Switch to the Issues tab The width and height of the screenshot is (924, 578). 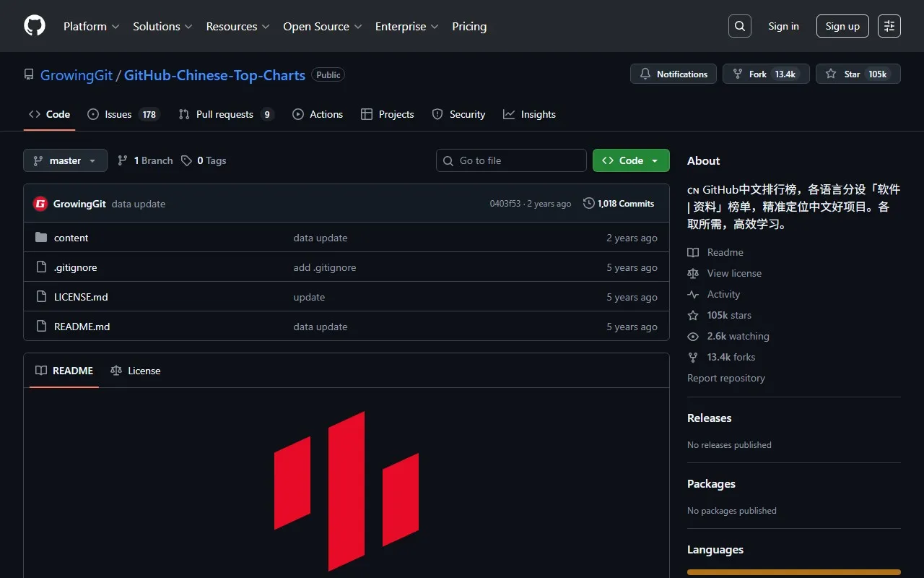coord(123,114)
